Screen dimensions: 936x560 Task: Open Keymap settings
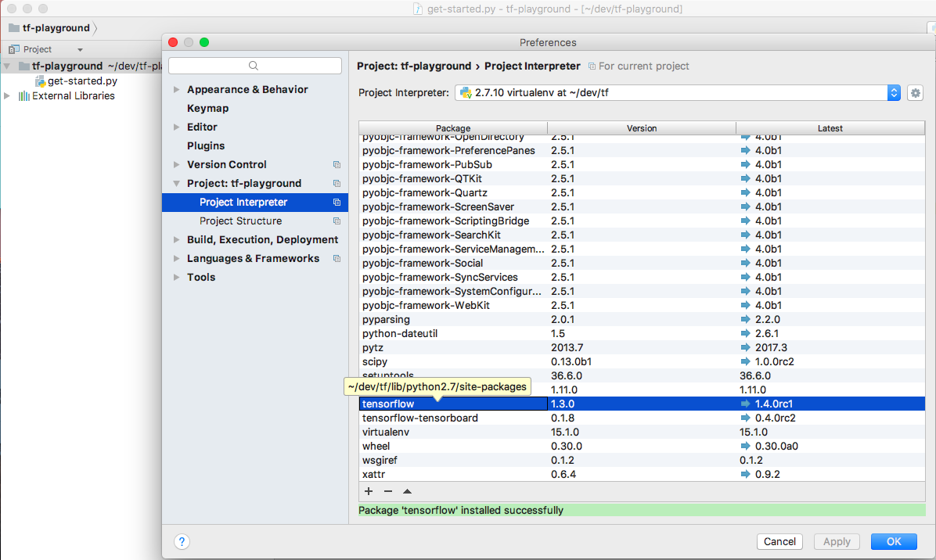click(x=207, y=109)
